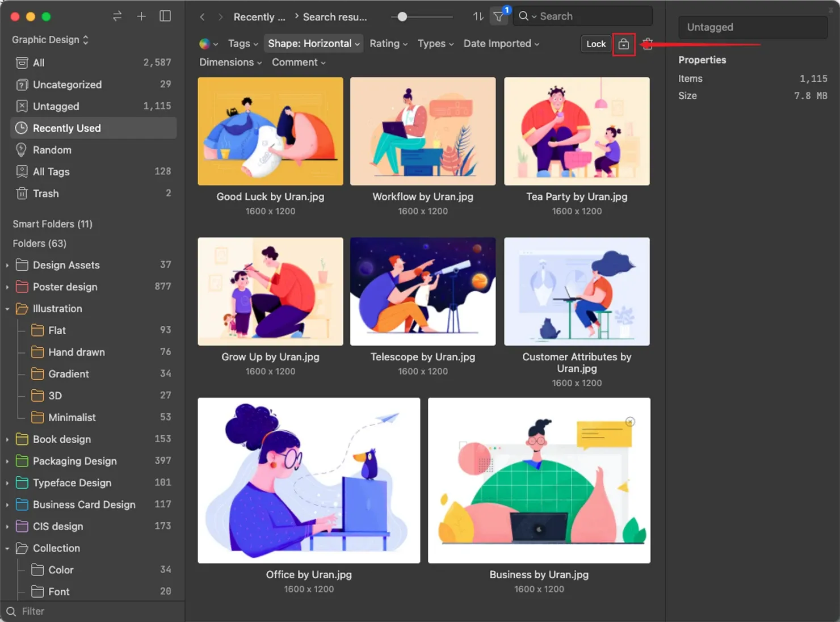Click the Lock button
This screenshot has width=840, height=622.
[596, 44]
